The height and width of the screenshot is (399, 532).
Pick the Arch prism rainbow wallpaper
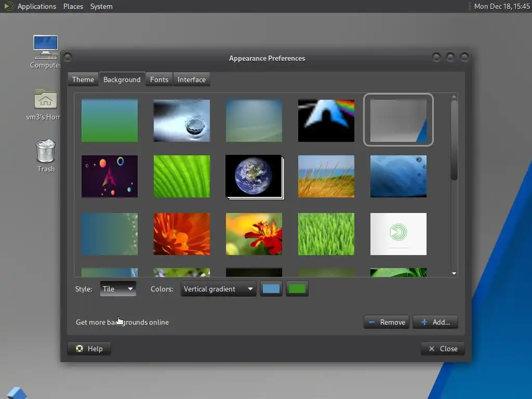pos(326,121)
